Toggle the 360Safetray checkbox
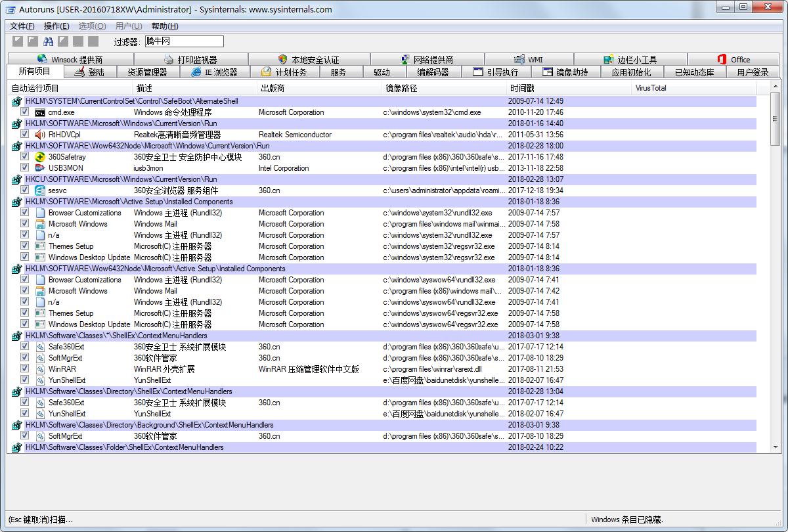 [x=24, y=157]
